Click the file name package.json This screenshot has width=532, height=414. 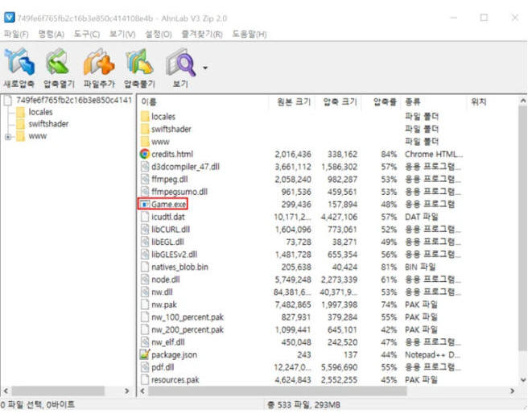[174, 355]
